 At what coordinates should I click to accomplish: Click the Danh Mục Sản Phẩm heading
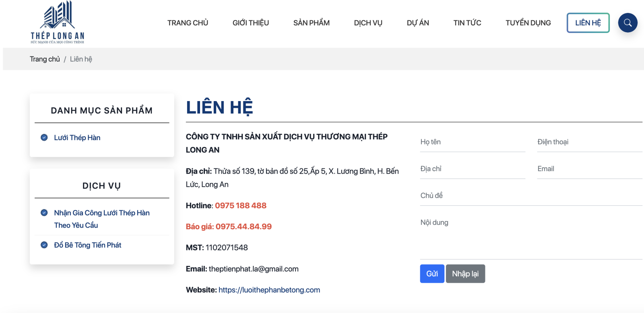[102, 110]
